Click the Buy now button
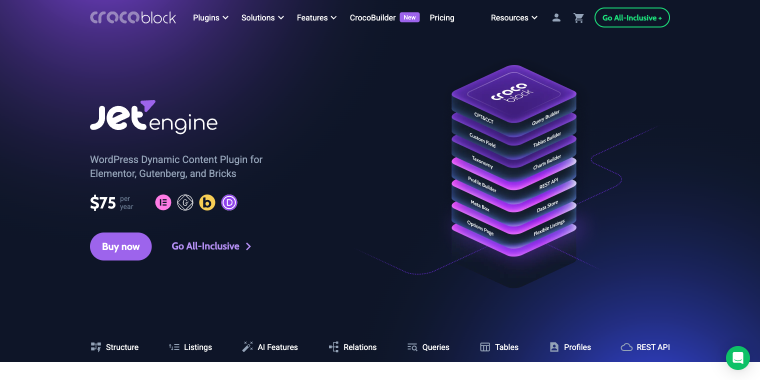 [x=121, y=246]
